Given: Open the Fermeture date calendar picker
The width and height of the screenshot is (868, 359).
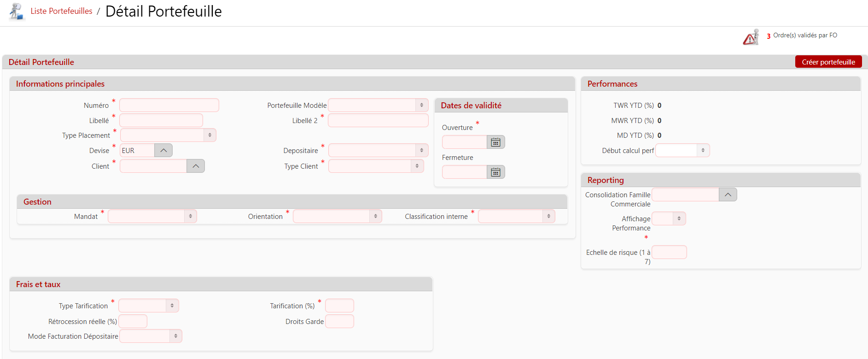Looking at the screenshot, I should [x=495, y=172].
